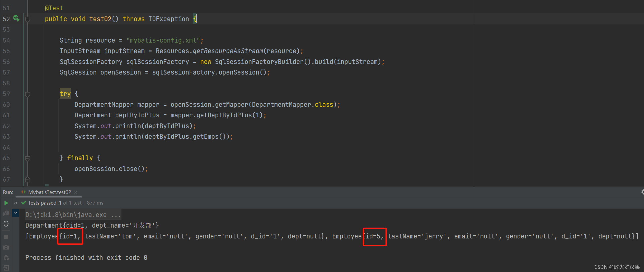
Task: Click the highlighted try keyword
Action: [x=65, y=94]
